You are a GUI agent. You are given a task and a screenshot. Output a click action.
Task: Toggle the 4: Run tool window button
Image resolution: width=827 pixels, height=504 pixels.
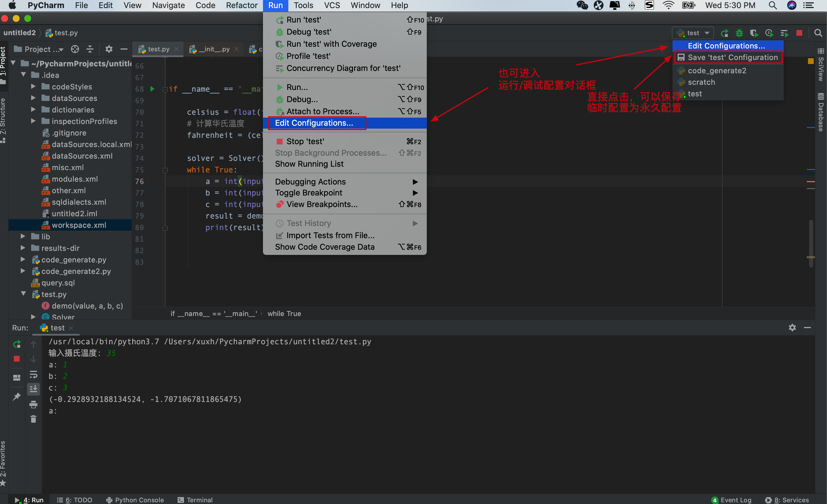[29, 500]
